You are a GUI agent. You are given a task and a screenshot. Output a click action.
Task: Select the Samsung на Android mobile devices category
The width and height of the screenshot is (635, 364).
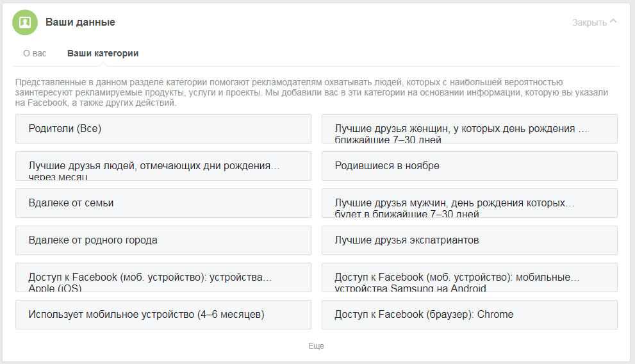[x=470, y=277]
